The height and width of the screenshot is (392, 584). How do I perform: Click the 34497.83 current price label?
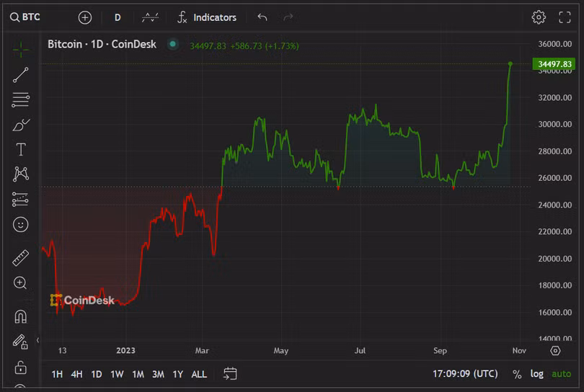tap(554, 64)
